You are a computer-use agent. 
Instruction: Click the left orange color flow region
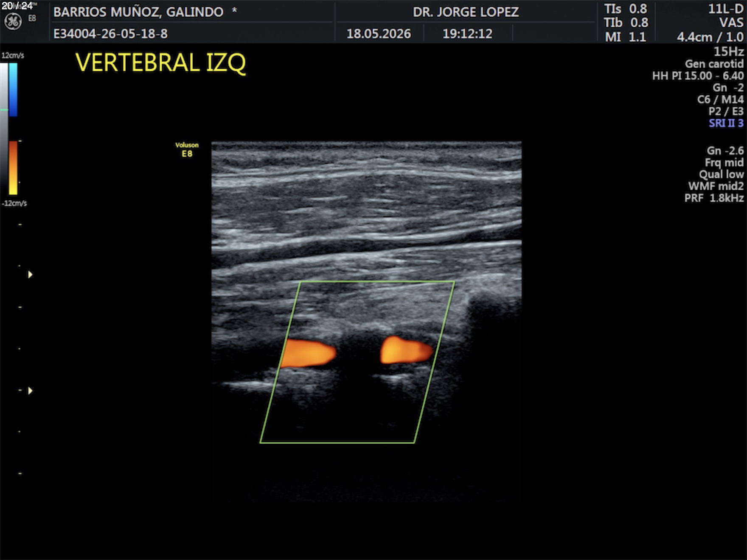tap(309, 353)
